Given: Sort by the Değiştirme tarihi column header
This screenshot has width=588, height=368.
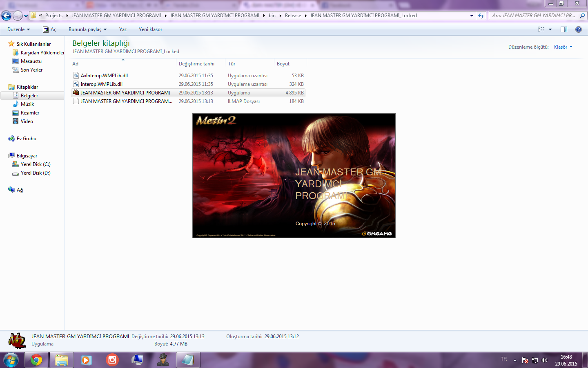Looking at the screenshot, I should tap(200, 63).
